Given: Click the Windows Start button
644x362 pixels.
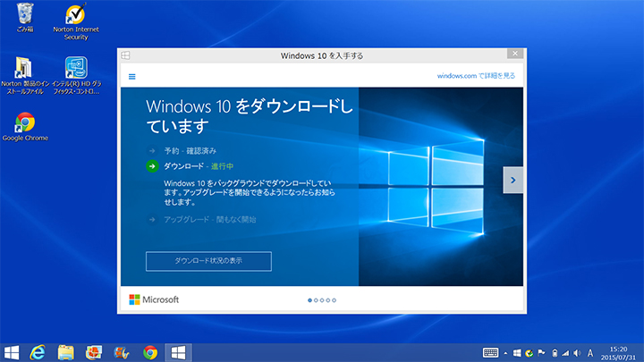Looking at the screenshot, I should 12,352.
